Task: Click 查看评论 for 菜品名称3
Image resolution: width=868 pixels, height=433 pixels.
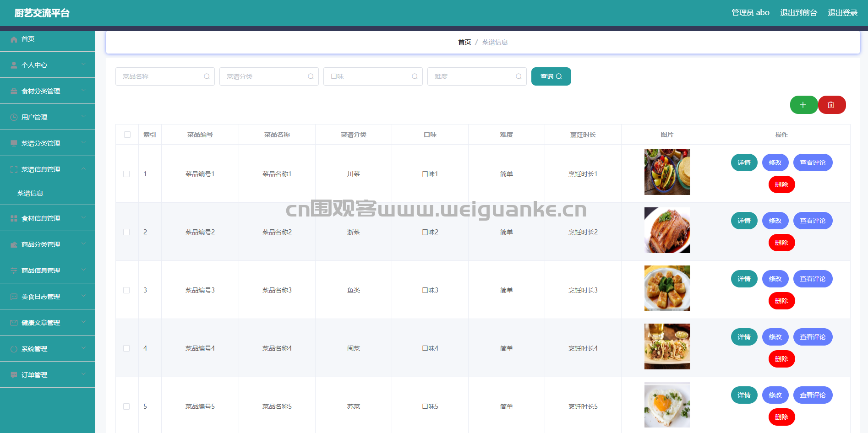Action: [813, 279]
